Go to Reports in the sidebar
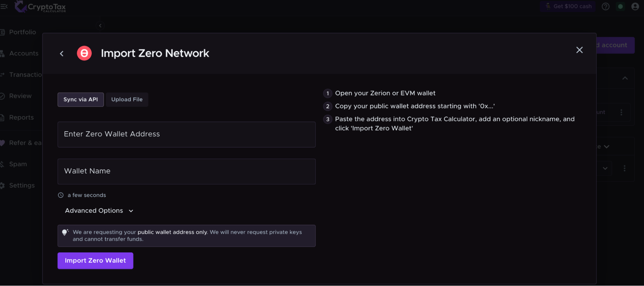The width and height of the screenshot is (644, 286). tap(21, 118)
